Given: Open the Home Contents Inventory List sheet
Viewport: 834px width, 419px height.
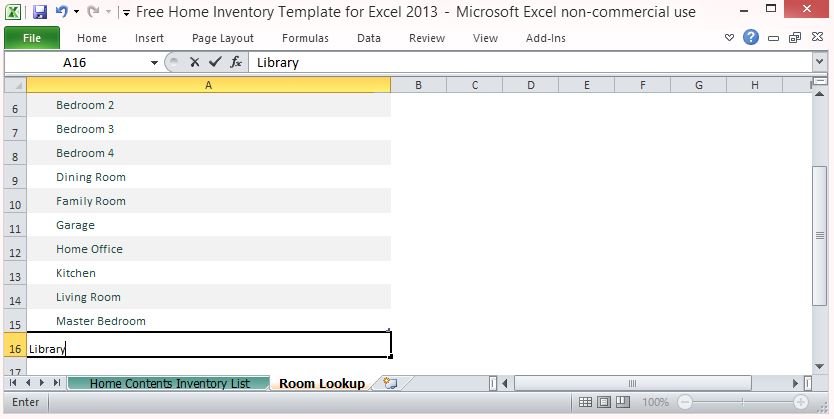Looking at the screenshot, I should pos(169,383).
